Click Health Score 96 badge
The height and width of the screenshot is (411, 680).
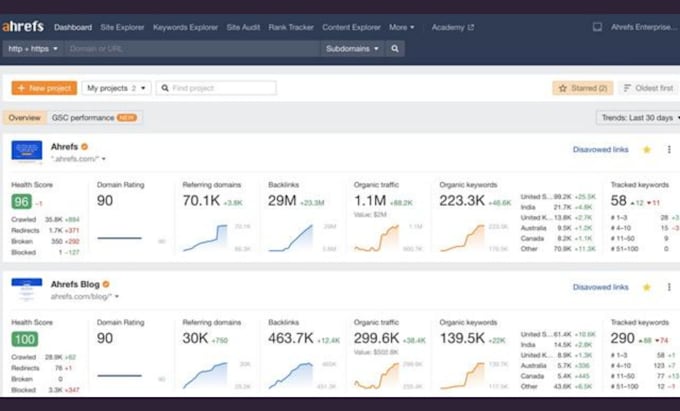click(x=21, y=202)
